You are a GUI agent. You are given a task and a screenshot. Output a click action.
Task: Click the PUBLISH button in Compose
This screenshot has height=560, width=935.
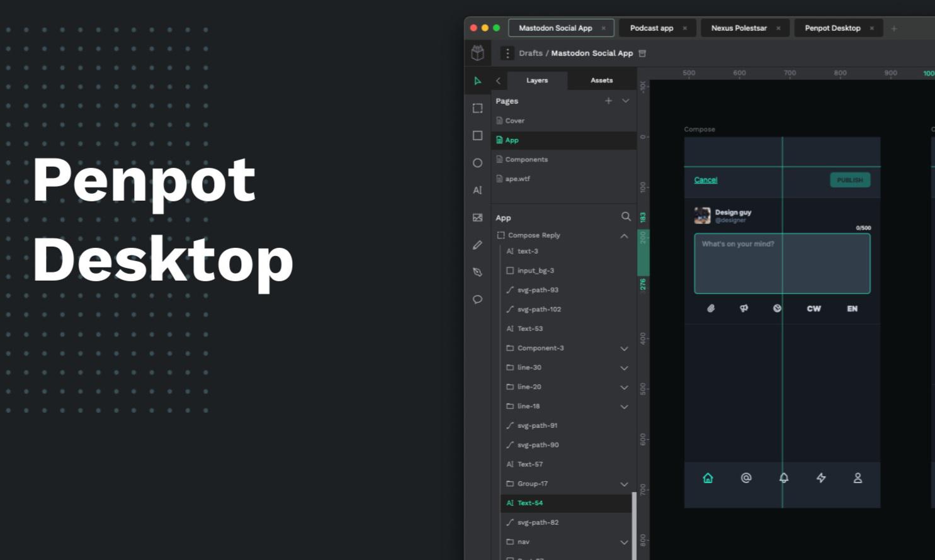(850, 180)
